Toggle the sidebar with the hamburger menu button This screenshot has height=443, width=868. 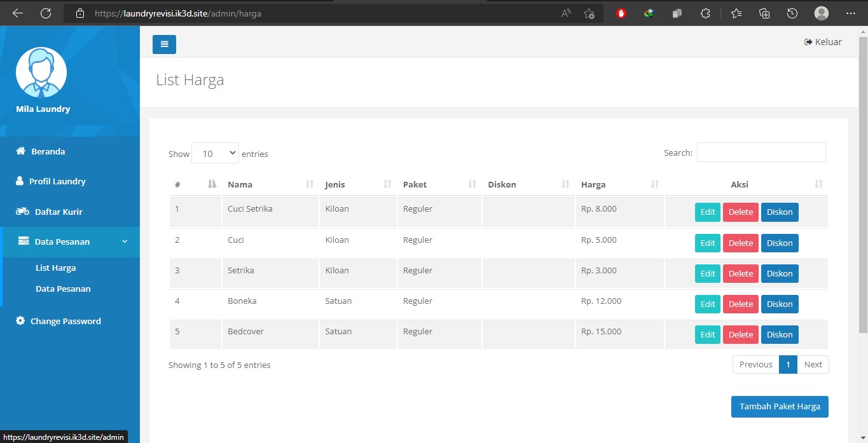[x=164, y=44]
